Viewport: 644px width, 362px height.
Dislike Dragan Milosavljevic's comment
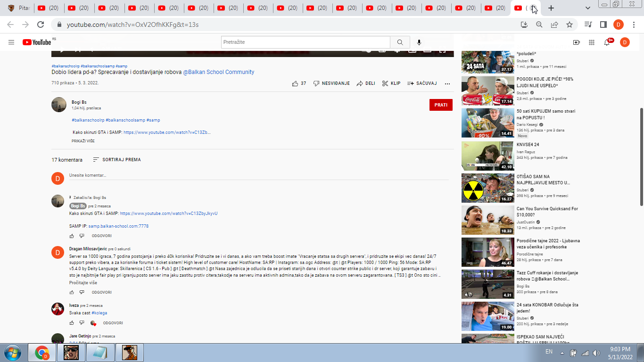click(x=82, y=292)
